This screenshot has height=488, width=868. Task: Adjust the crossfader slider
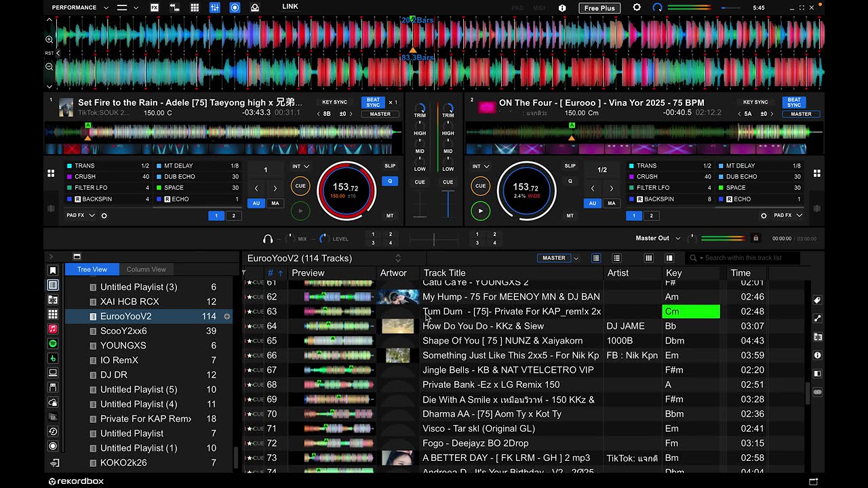tap(434, 239)
